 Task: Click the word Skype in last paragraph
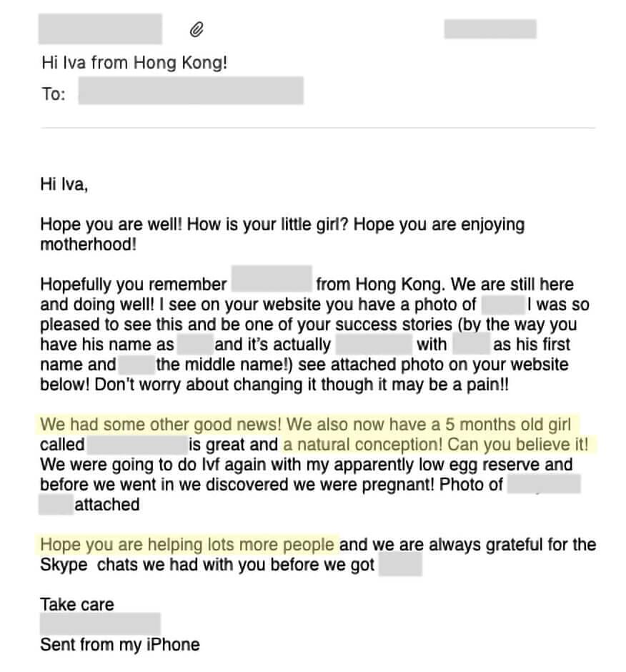coord(64,565)
